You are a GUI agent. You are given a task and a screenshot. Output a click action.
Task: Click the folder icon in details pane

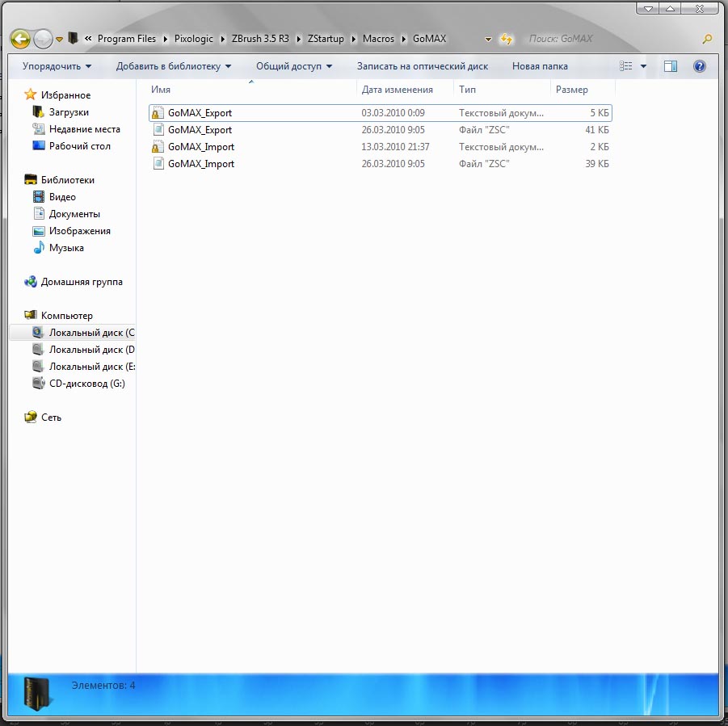[x=38, y=694]
